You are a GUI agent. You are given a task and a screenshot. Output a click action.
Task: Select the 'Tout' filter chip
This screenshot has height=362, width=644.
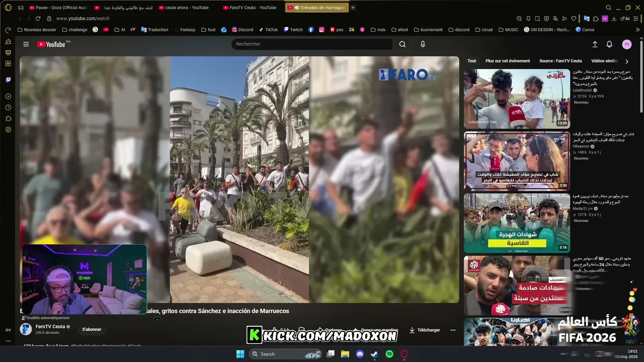click(471, 61)
